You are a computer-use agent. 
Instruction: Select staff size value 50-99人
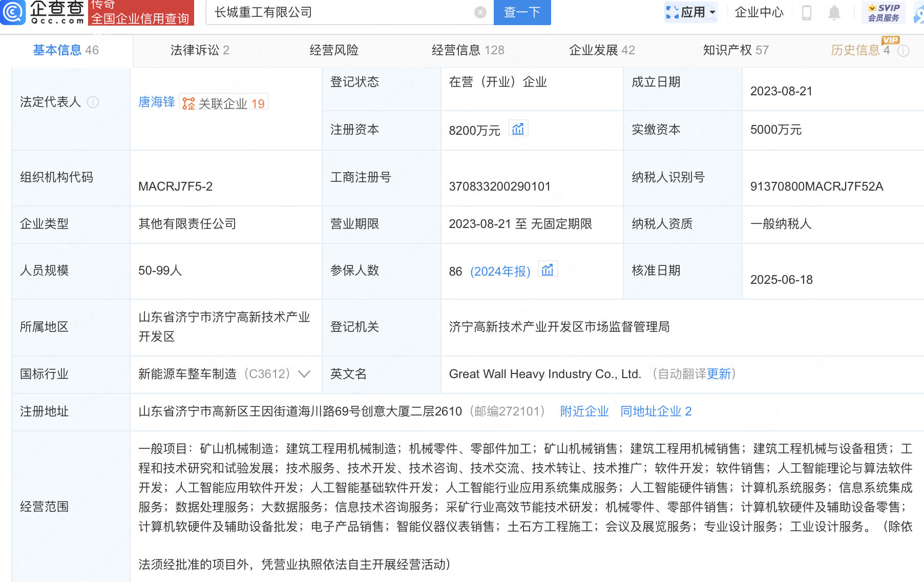point(160,271)
